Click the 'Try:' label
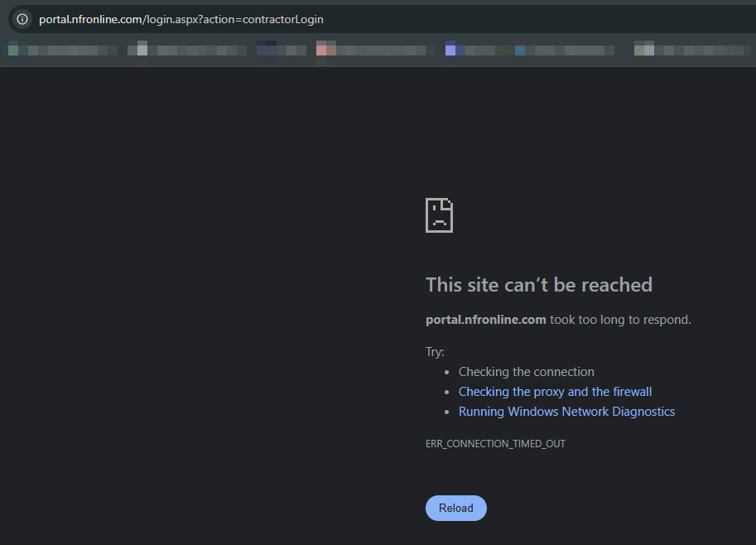Image resolution: width=756 pixels, height=545 pixels. pos(435,352)
